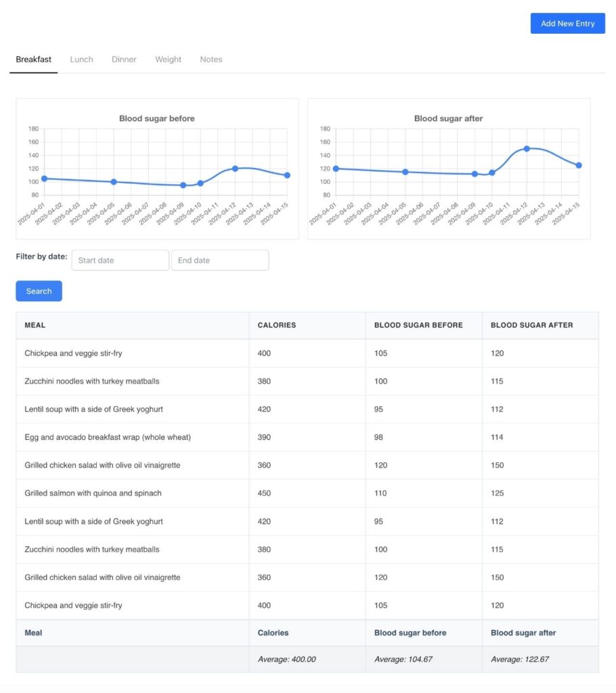Select the Egg and avocado breakfast wrap row
Screen dimensions: 616x693
click(x=108, y=437)
